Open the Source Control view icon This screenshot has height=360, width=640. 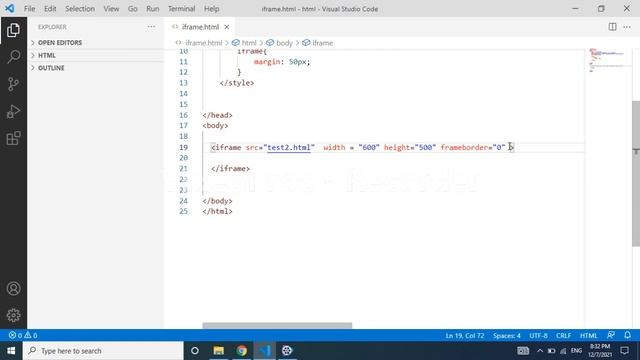tap(13, 84)
